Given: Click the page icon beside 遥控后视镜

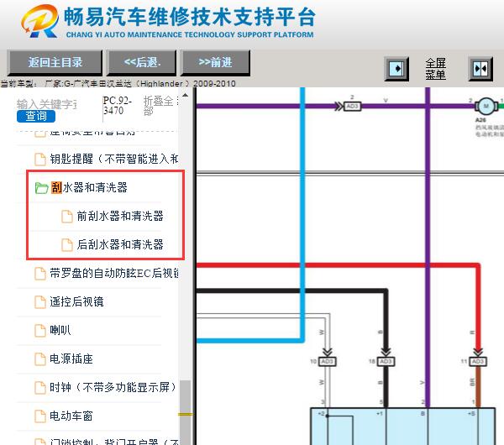Looking at the screenshot, I should click(x=40, y=302).
